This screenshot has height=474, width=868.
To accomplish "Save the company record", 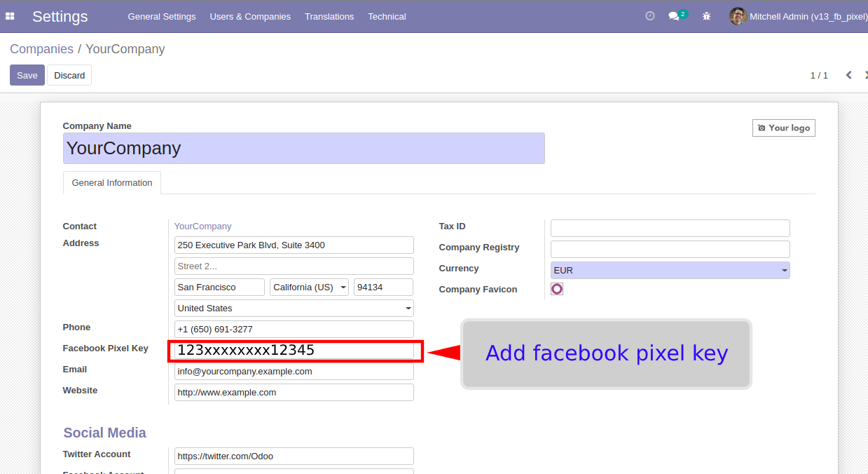I will (x=27, y=75).
